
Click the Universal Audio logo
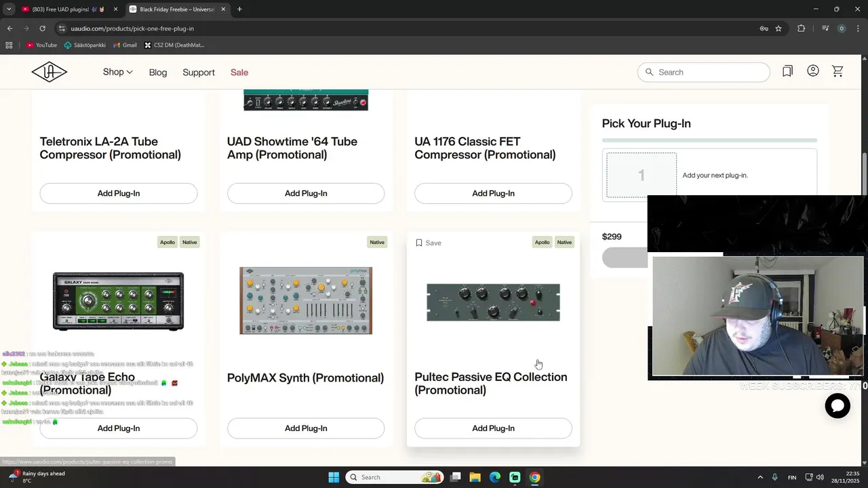pyautogui.click(x=49, y=72)
